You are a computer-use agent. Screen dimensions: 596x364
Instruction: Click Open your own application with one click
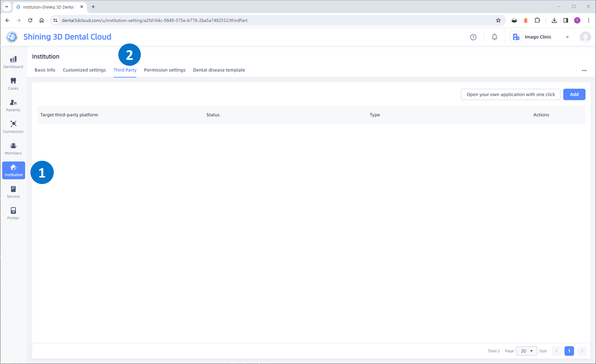pyautogui.click(x=510, y=94)
